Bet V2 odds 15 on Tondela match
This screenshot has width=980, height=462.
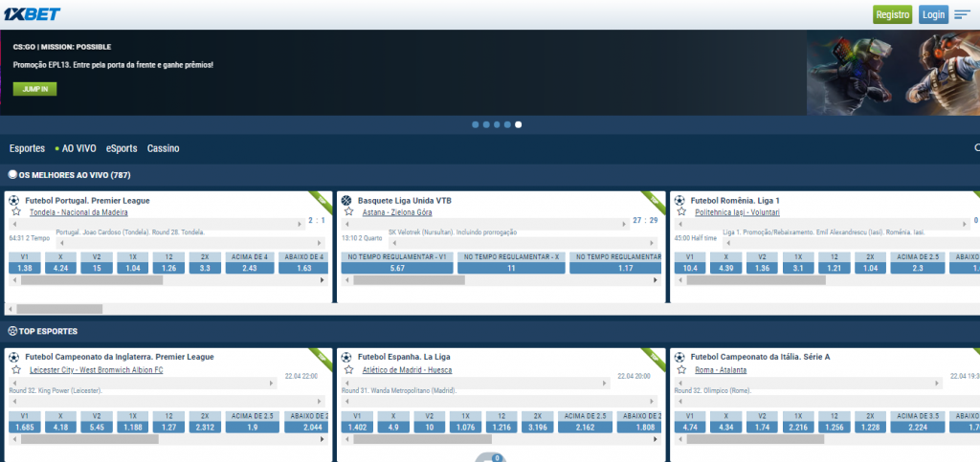(x=97, y=268)
